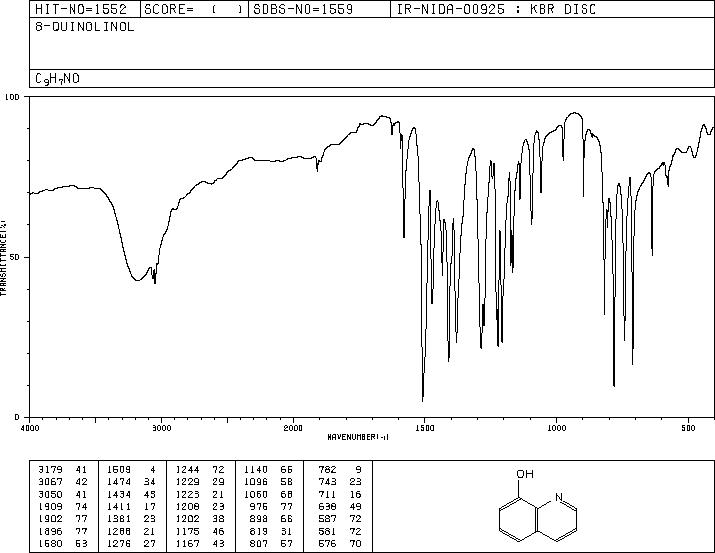Click the WAVENUMBER axis title

pos(358,437)
